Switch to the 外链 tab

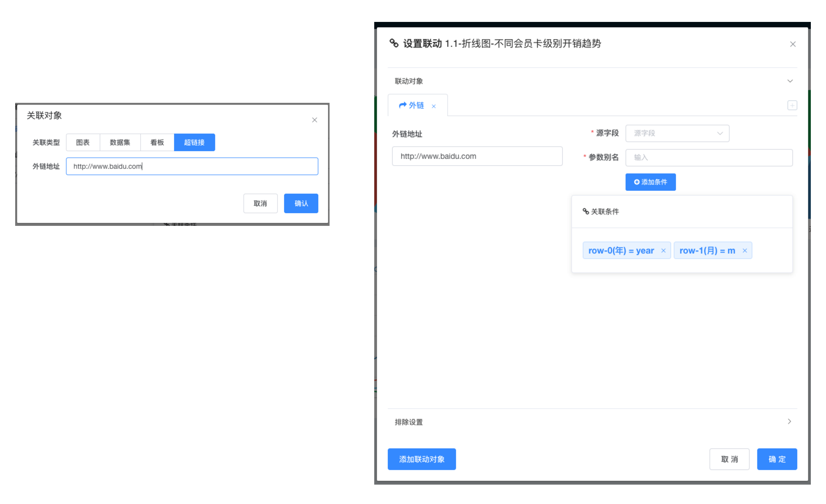click(412, 105)
